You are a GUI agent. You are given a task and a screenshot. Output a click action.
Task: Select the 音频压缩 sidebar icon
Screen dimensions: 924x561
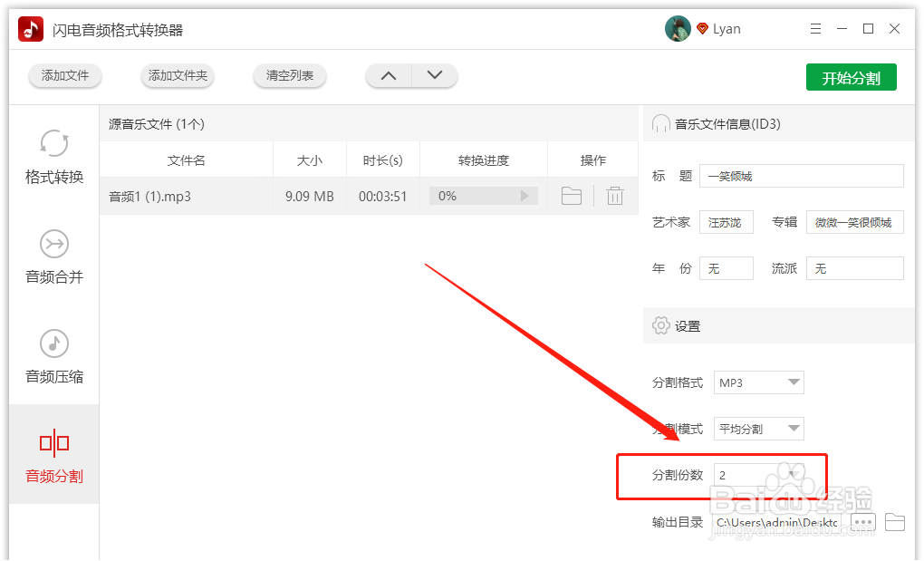53,343
